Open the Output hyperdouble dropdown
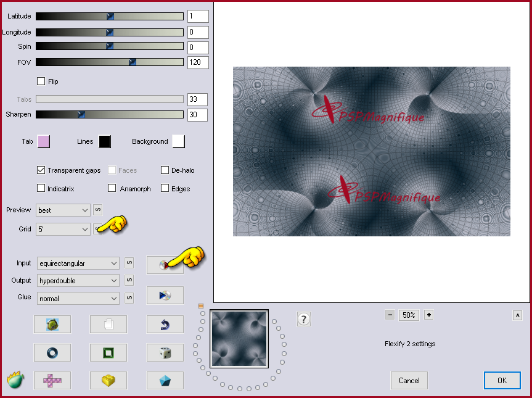Screen dimensions: 532x398 [78, 281]
